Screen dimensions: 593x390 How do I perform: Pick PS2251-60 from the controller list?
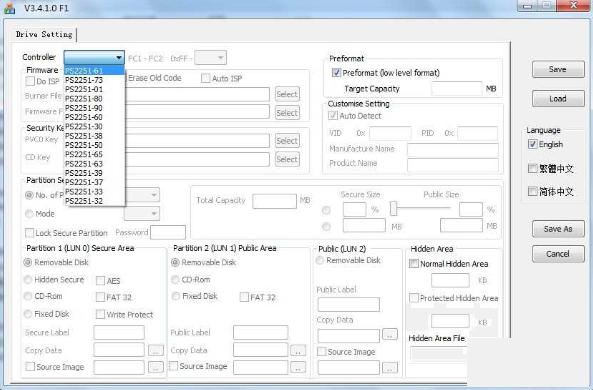point(94,117)
